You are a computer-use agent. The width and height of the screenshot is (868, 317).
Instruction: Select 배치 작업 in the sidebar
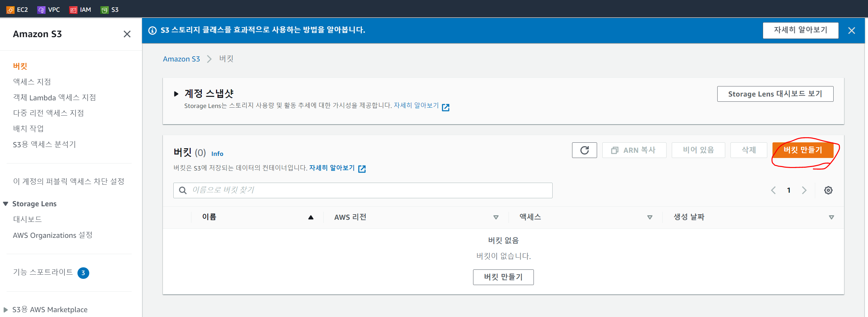pyautogui.click(x=28, y=128)
